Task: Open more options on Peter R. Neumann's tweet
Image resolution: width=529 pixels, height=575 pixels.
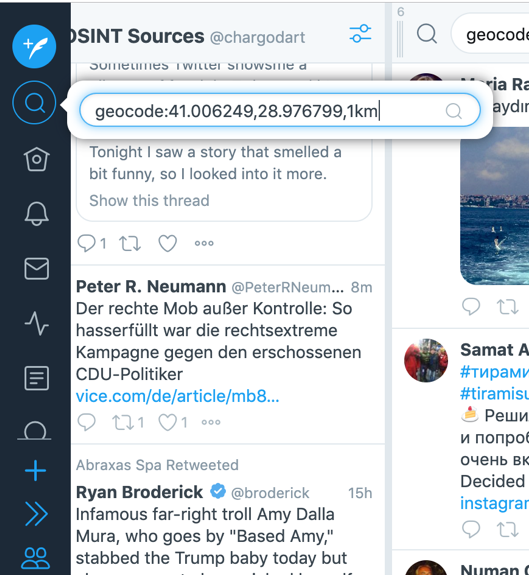Action: 211,422
